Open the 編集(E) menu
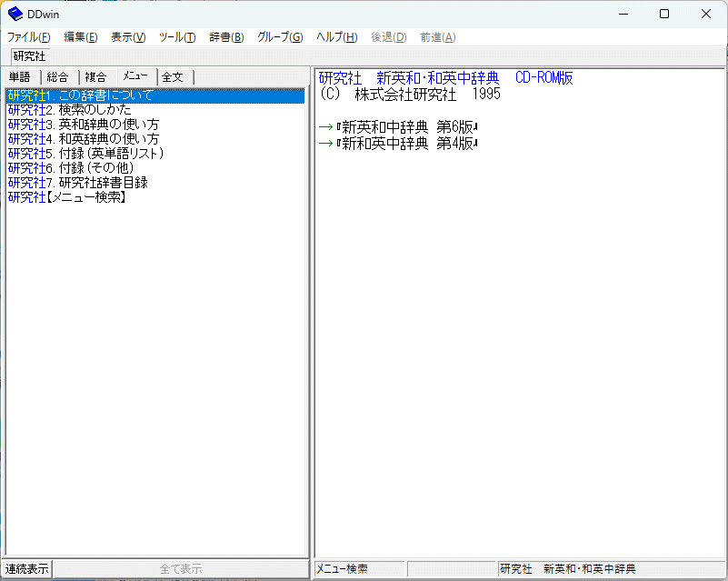This screenshot has width=728, height=581. coord(80,37)
